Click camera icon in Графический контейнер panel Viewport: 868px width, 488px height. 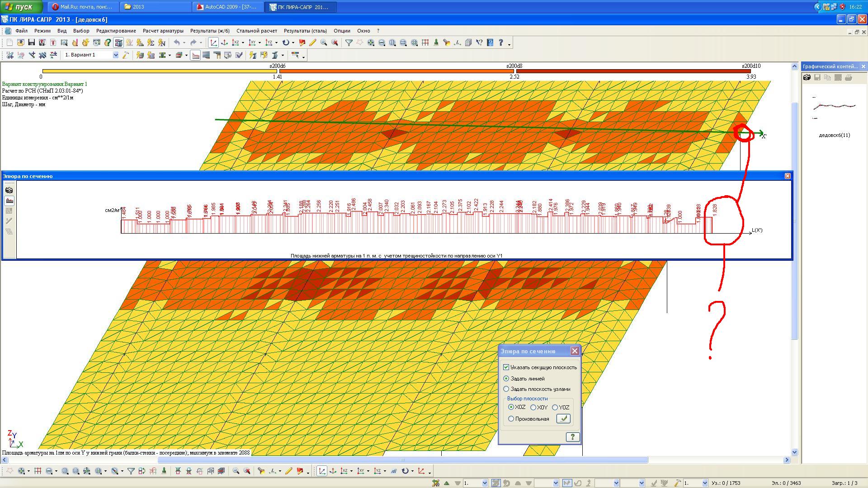point(807,78)
